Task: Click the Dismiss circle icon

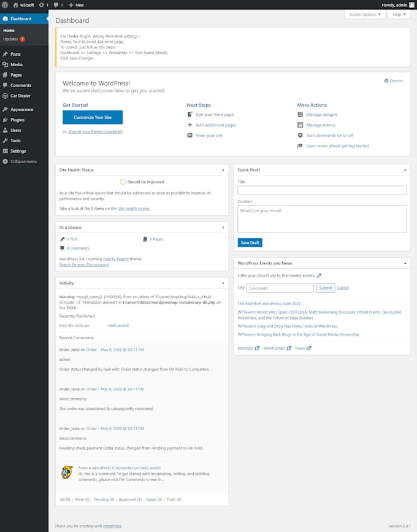Action: point(386,81)
